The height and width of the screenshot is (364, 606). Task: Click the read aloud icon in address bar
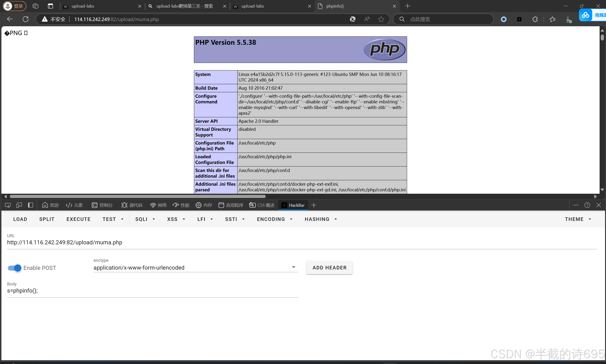tap(367, 19)
